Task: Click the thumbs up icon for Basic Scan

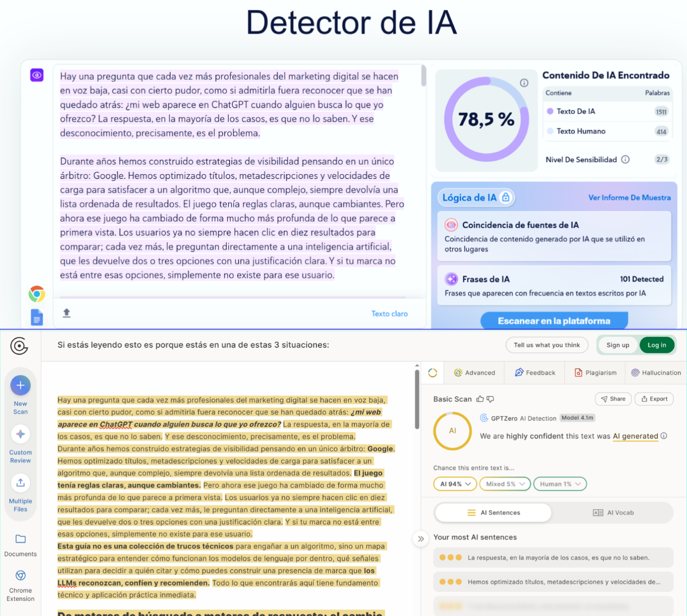Action: (480, 399)
